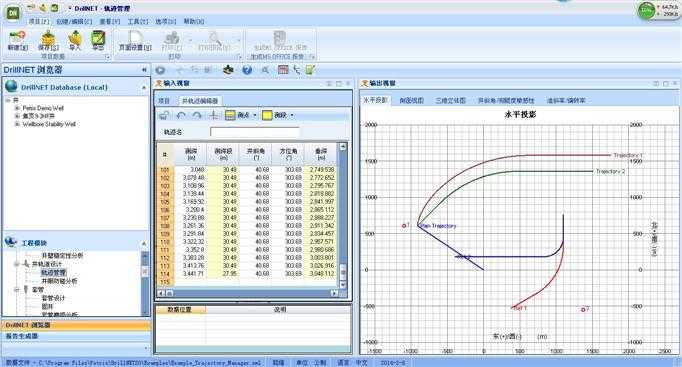Click the yellow 测段 section icon
682x367 pixels.
tap(267, 115)
